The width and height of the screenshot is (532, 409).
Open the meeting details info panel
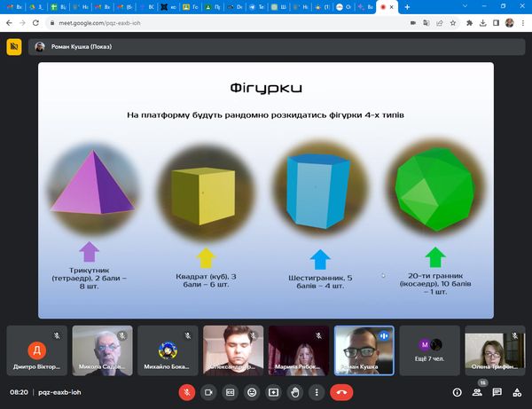(458, 391)
